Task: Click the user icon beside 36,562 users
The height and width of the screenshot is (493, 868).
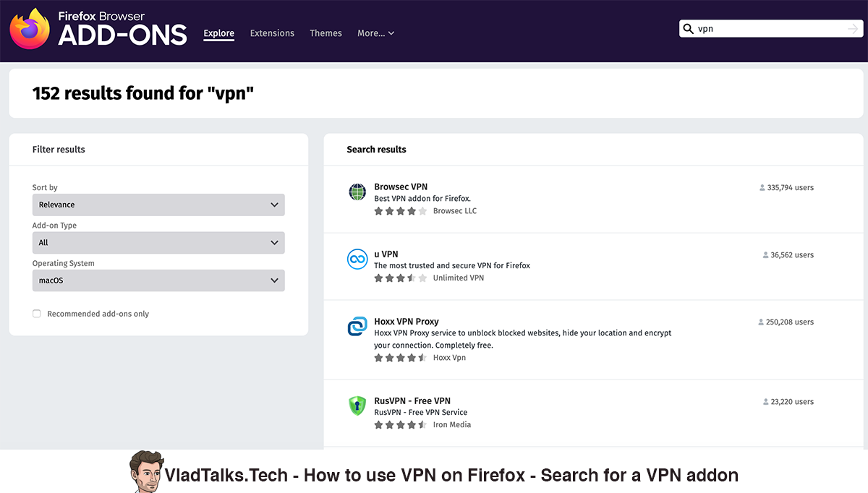Action: point(766,255)
